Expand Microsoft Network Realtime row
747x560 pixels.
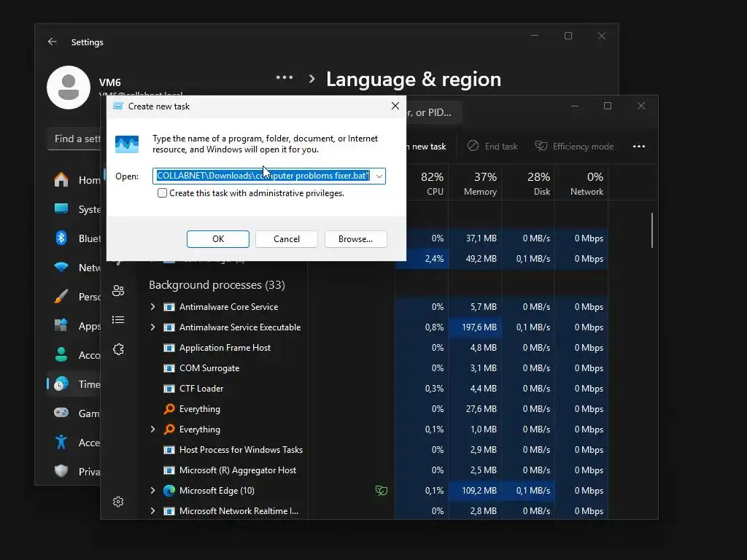(x=152, y=511)
